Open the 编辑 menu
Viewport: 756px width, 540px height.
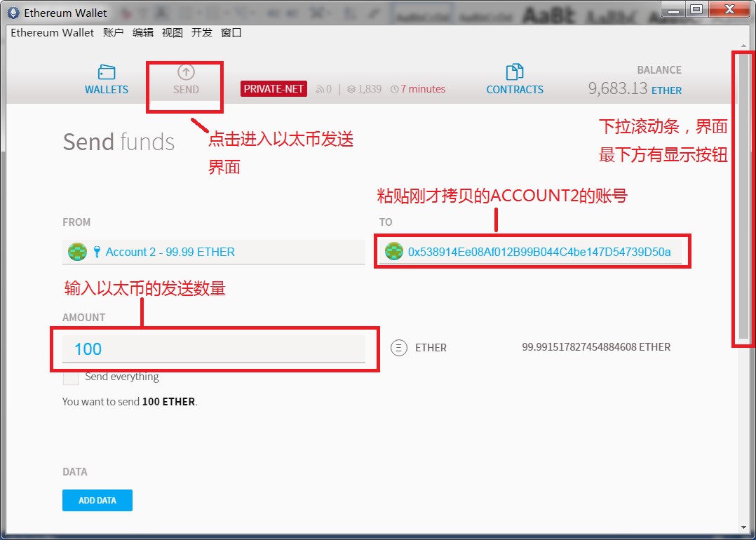(x=143, y=33)
